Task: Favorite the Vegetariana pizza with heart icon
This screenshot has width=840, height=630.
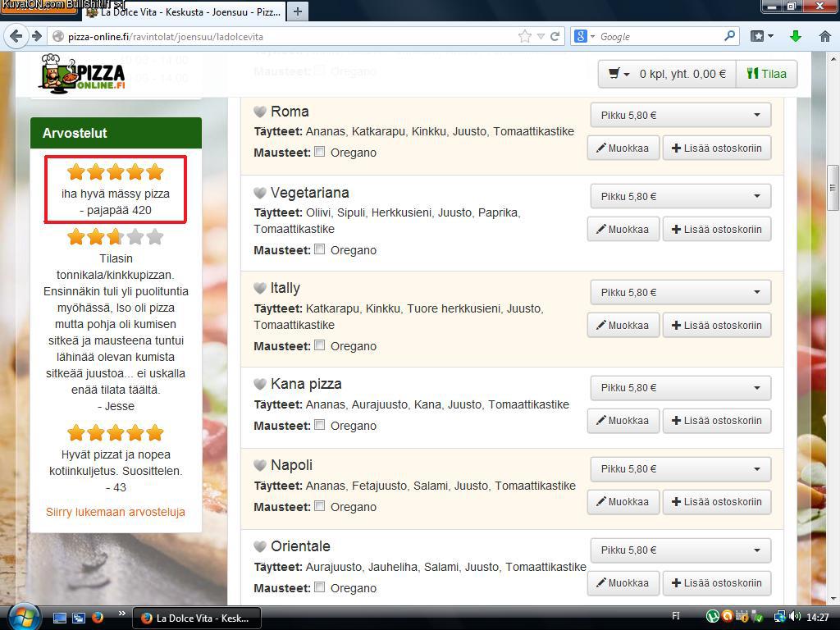Action: pos(259,194)
